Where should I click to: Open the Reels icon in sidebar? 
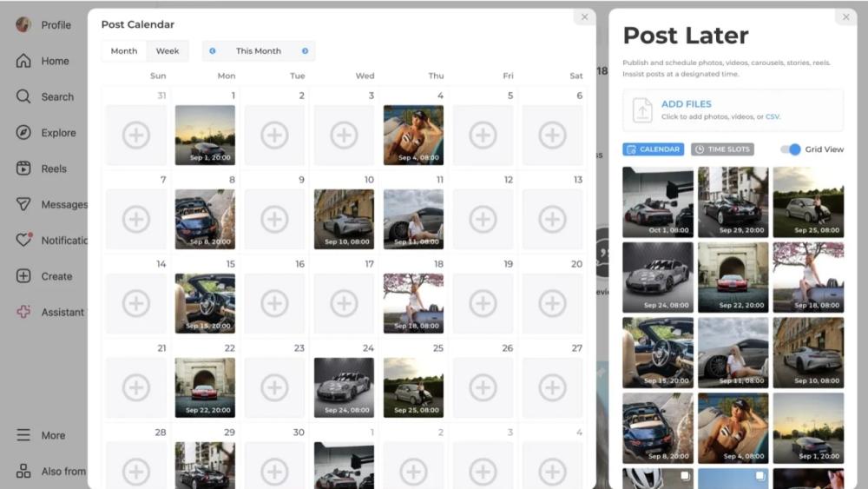pyautogui.click(x=23, y=169)
